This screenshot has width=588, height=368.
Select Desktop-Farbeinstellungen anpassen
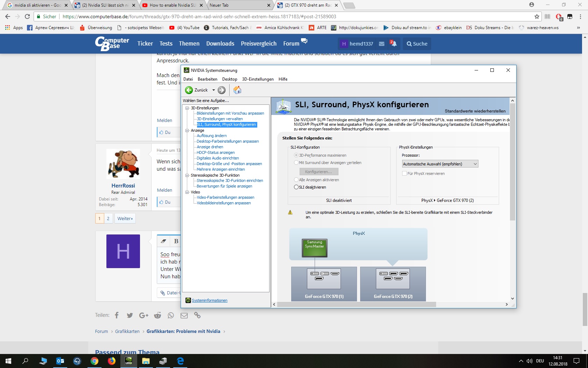[227, 141]
